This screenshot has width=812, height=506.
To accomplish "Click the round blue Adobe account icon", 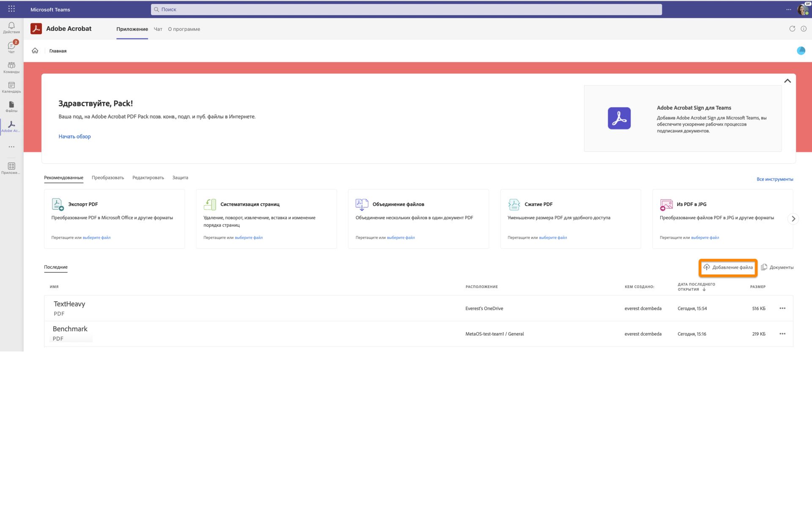I will (801, 51).
